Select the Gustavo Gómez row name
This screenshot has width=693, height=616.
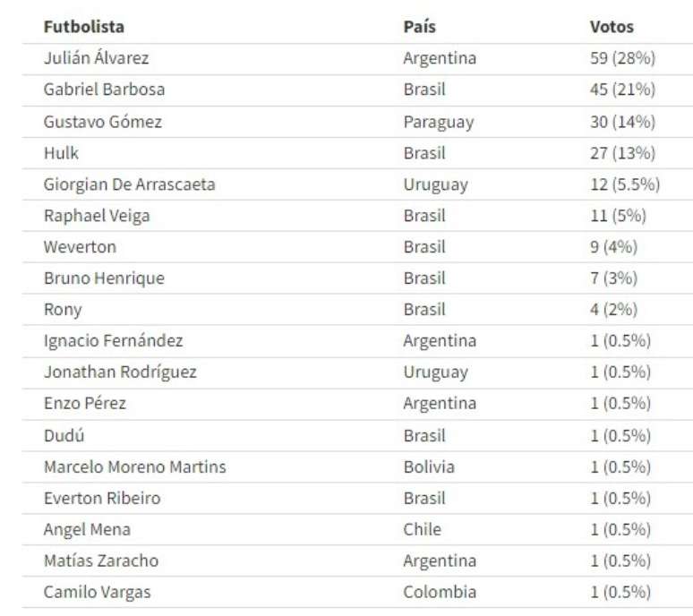point(103,121)
